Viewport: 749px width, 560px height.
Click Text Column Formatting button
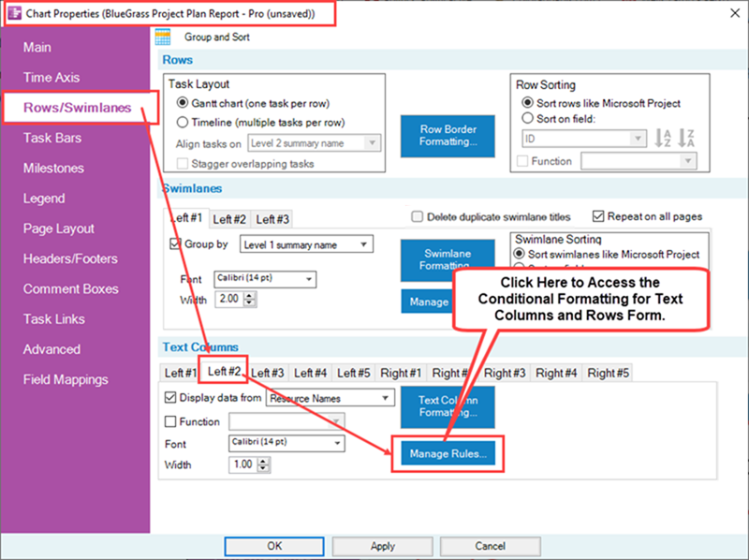click(x=448, y=406)
